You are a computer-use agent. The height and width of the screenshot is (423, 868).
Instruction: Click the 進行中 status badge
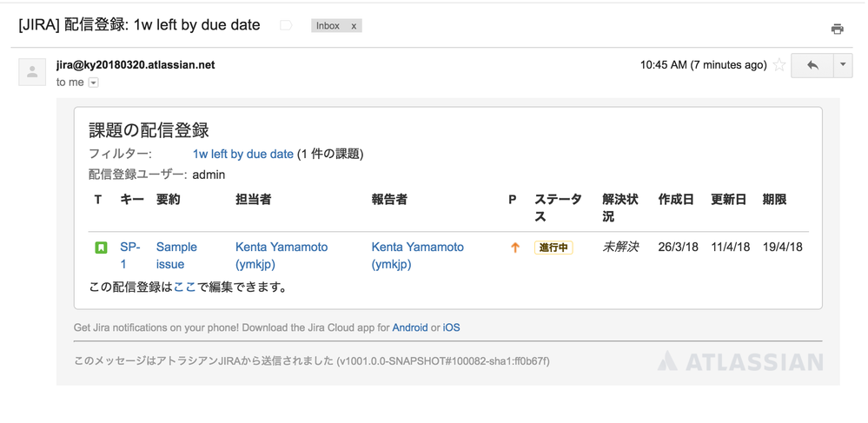click(x=553, y=248)
